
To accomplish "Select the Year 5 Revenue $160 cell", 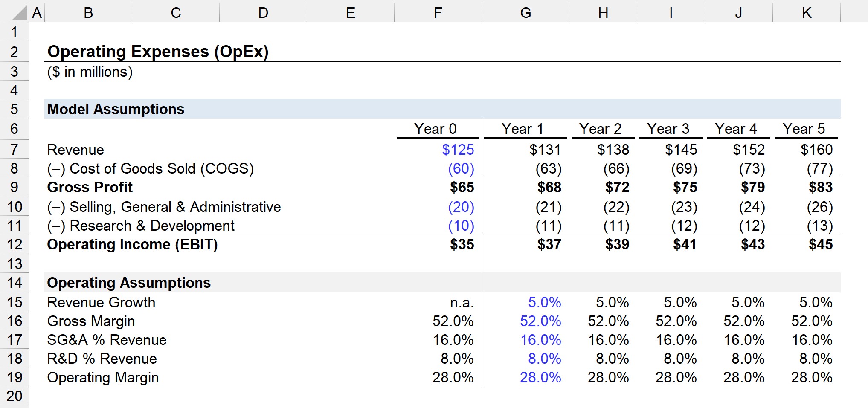I will 816,150.
